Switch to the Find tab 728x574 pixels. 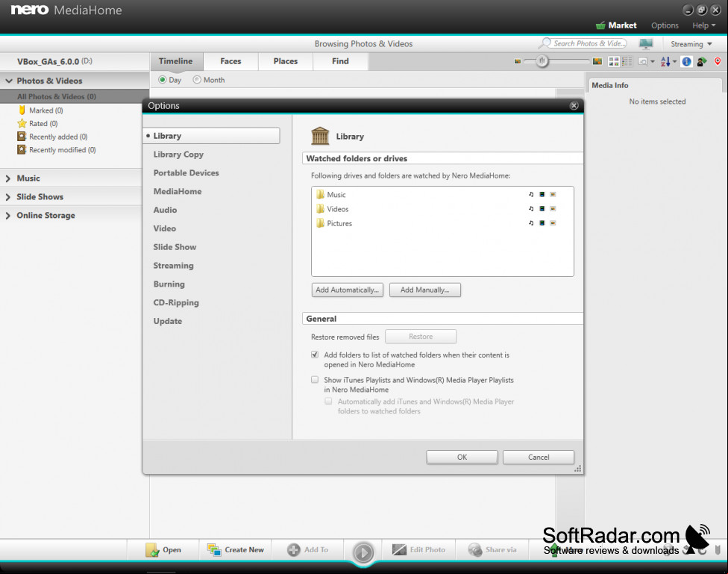click(x=340, y=61)
